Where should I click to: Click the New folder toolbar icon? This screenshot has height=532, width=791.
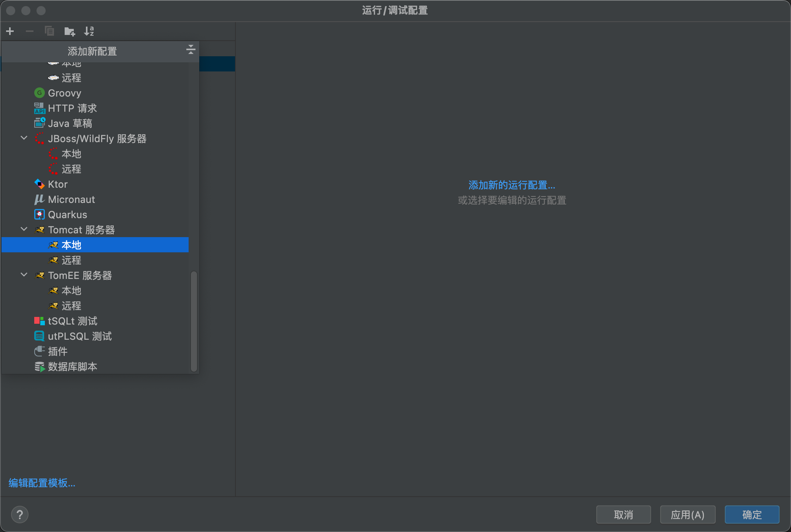point(70,31)
